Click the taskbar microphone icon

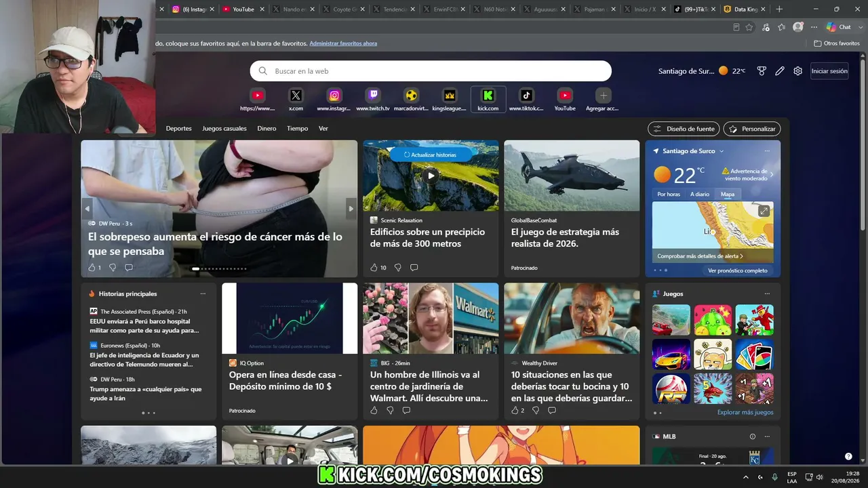[x=775, y=477]
